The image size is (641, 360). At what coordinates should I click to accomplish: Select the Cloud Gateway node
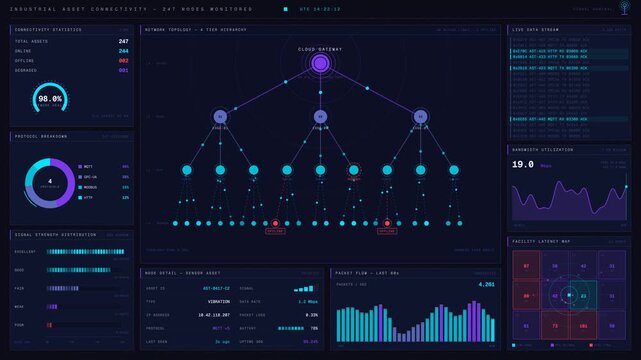[x=320, y=63]
